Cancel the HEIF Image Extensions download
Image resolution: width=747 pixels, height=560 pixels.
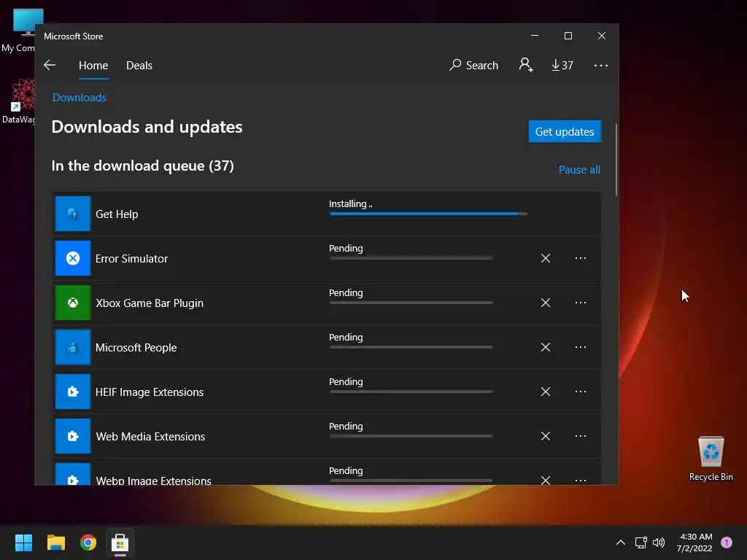(x=546, y=392)
